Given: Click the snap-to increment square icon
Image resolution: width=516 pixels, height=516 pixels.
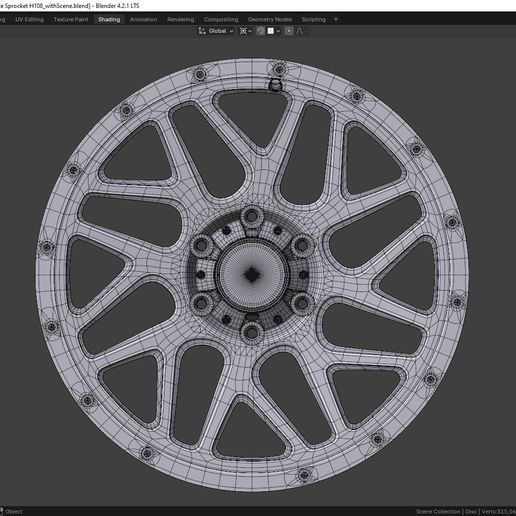Looking at the screenshot, I should (271, 31).
